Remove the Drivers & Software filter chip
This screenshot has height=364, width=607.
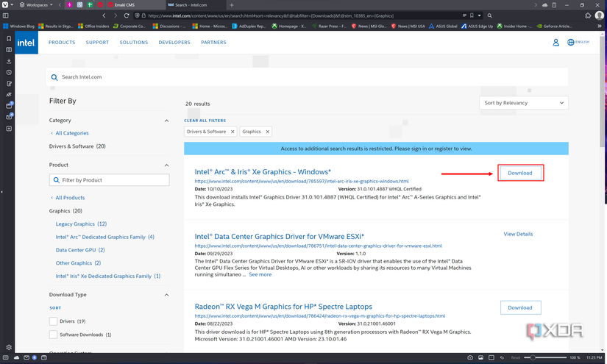(x=232, y=132)
